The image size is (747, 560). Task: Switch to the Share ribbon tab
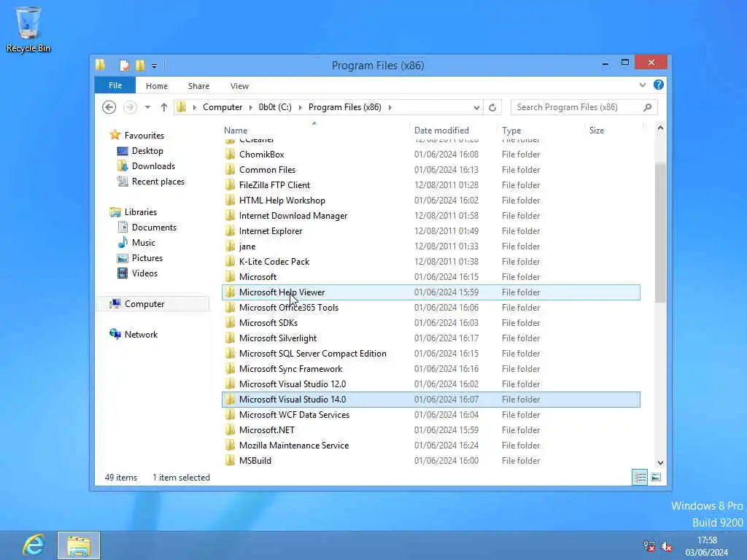click(x=198, y=86)
